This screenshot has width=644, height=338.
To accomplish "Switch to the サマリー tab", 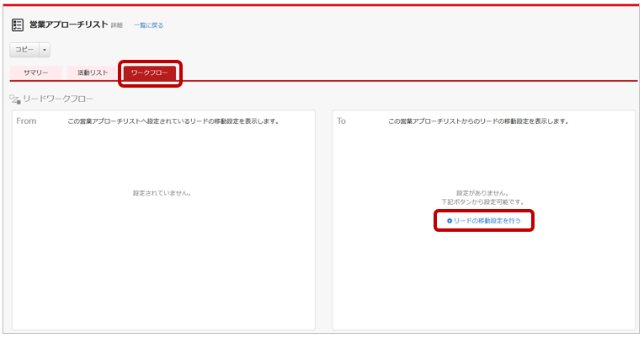I will coord(35,73).
